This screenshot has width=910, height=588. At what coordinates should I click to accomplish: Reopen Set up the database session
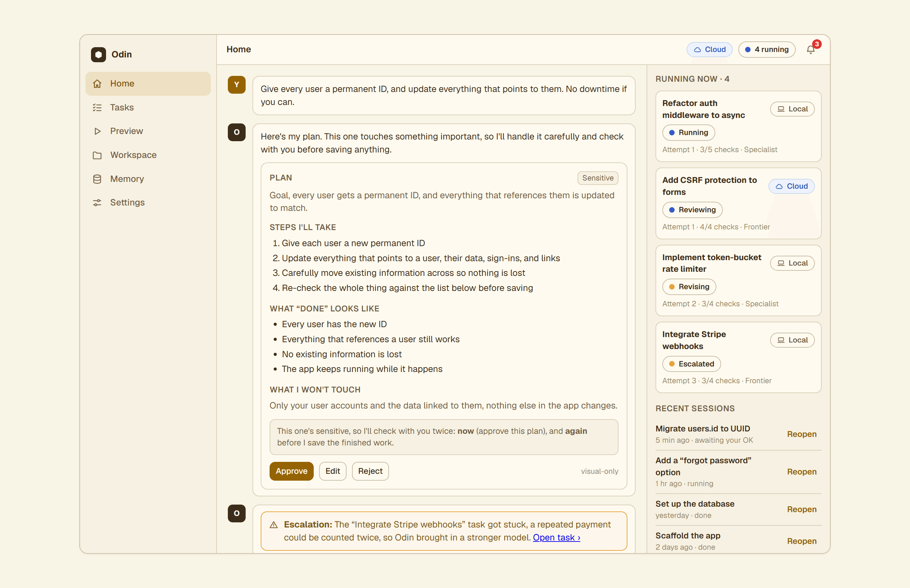pyautogui.click(x=802, y=510)
